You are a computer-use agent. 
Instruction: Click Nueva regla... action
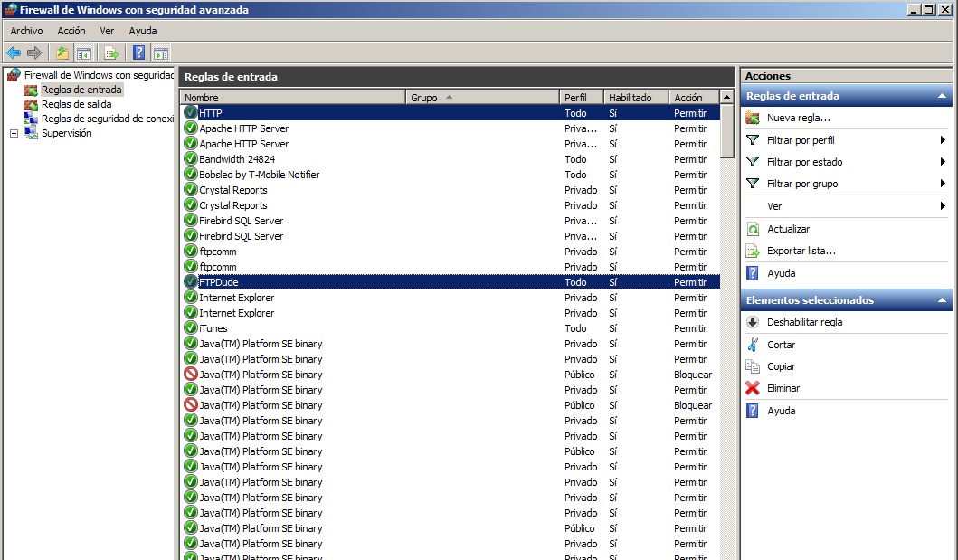coord(799,118)
